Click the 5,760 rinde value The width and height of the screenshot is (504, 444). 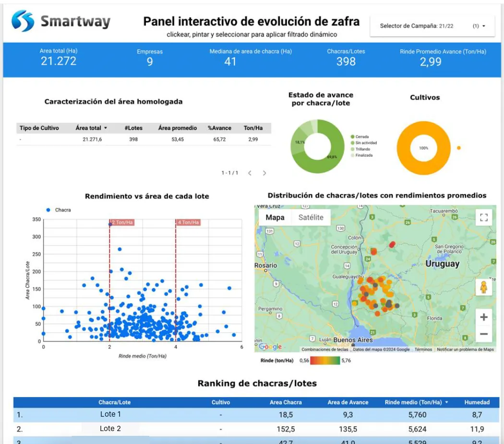click(x=417, y=415)
